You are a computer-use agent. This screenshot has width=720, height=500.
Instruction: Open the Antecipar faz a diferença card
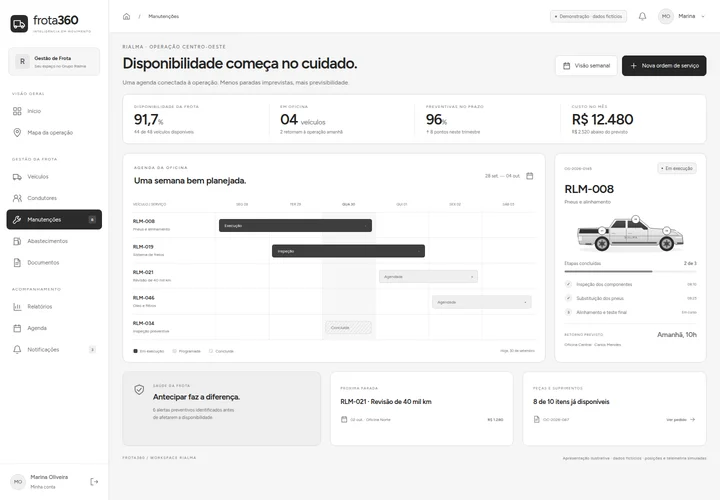click(221, 409)
